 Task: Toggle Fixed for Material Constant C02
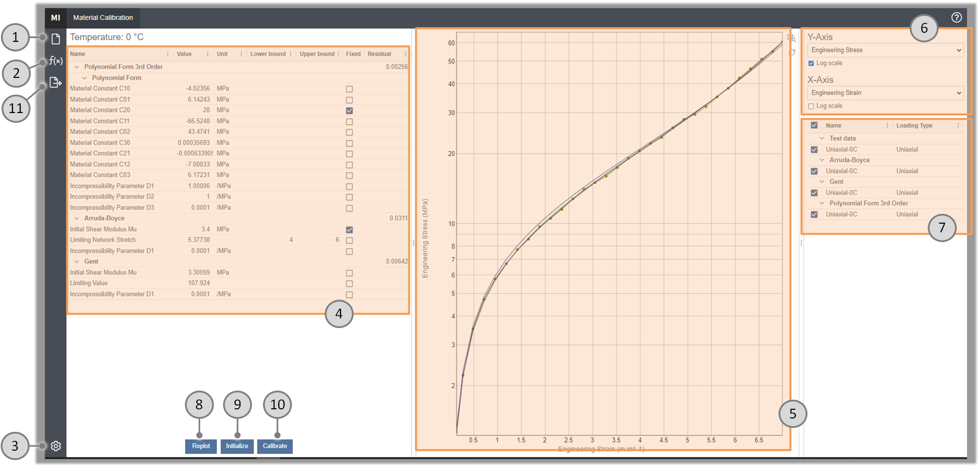point(350,132)
